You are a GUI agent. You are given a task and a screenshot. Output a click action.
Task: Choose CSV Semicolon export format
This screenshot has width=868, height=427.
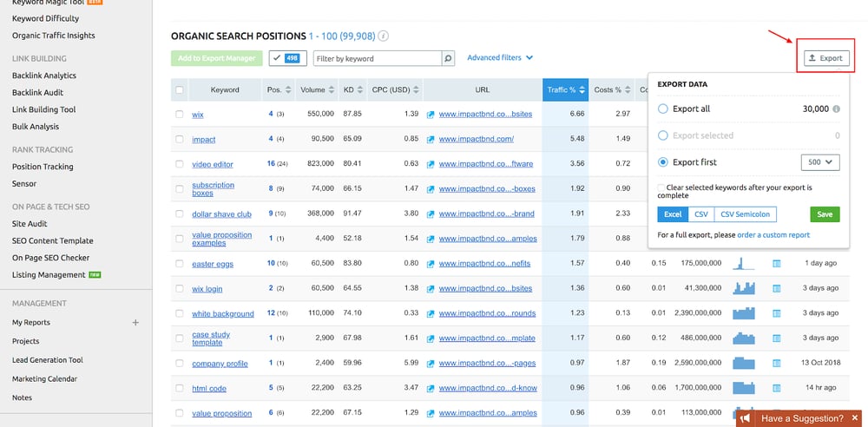pyautogui.click(x=745, y=214)
